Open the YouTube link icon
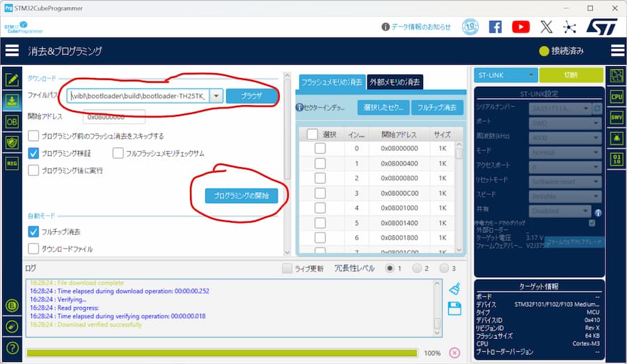Viewport: 627px width, 364px height. [521, 27]
